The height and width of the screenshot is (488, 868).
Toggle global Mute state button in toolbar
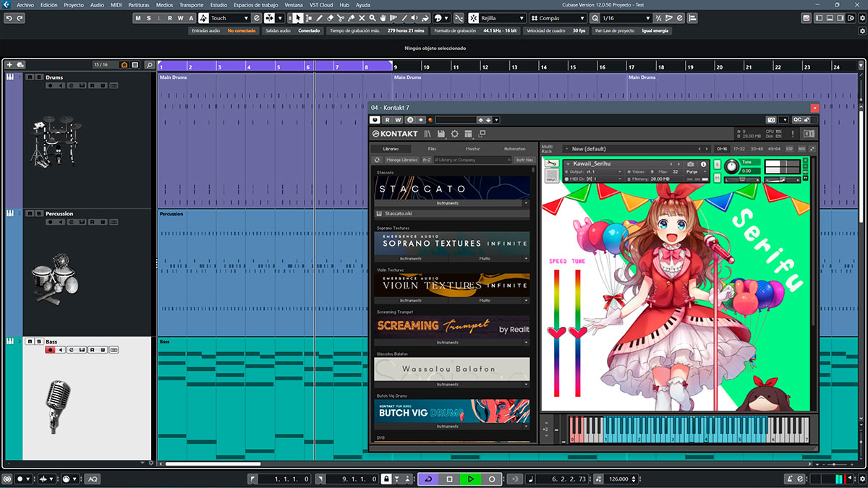(x=138, y=18)
